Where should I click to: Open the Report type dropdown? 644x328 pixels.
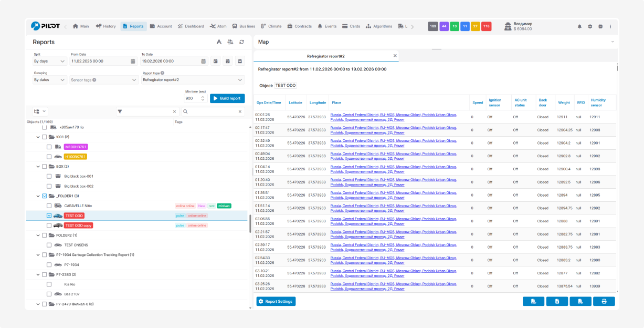(193, 80)
